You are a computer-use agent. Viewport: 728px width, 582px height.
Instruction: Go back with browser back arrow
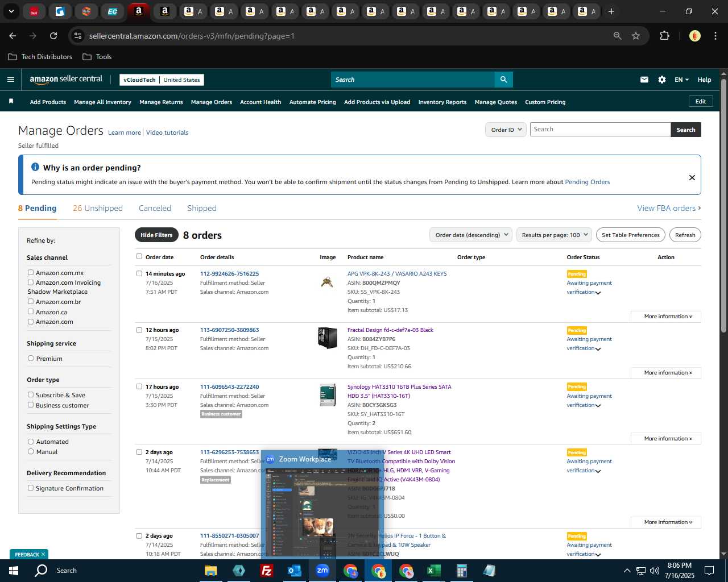point(13,36)
